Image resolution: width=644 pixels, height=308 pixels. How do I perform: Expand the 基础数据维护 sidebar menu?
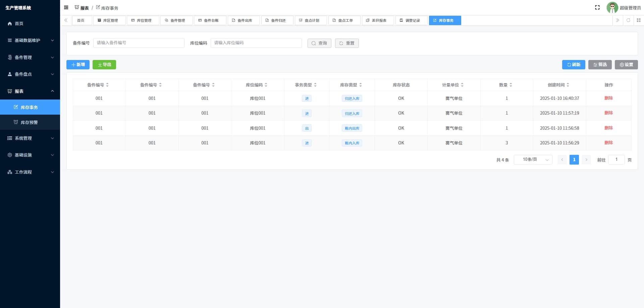tap(30, 40)
